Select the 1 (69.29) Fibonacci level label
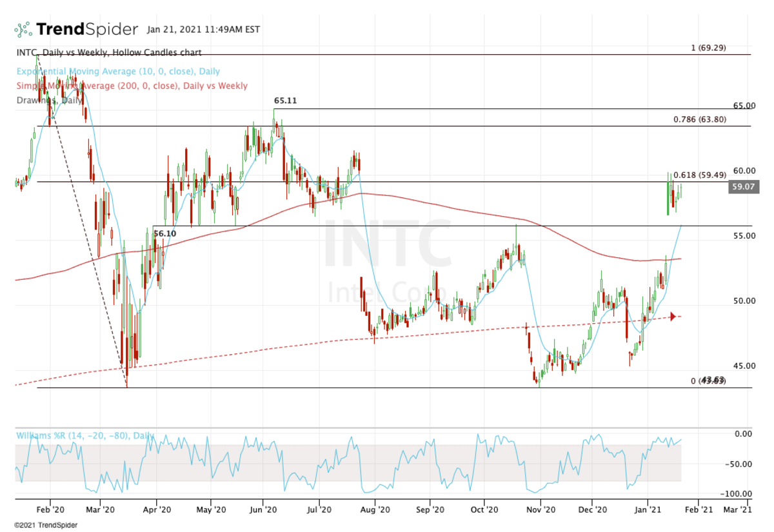 [x=708, y=48]
